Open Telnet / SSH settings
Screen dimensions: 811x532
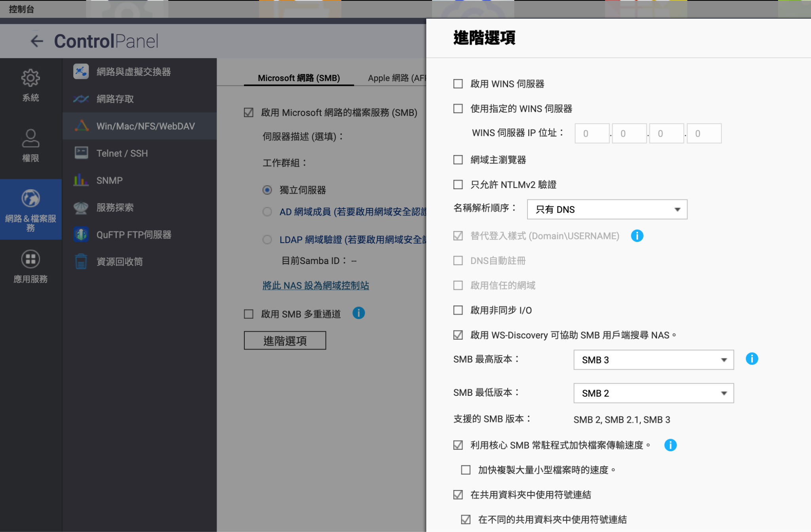(x=122, y=153)
